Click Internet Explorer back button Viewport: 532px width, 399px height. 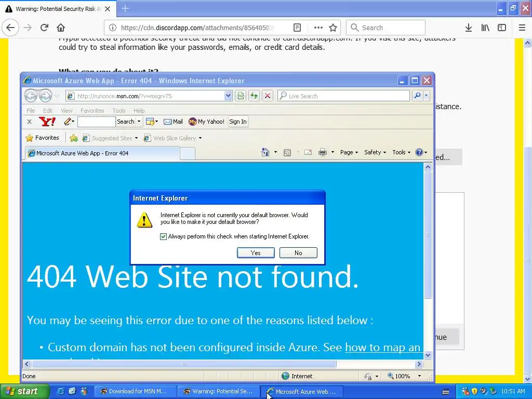click(x=31, y=96)
